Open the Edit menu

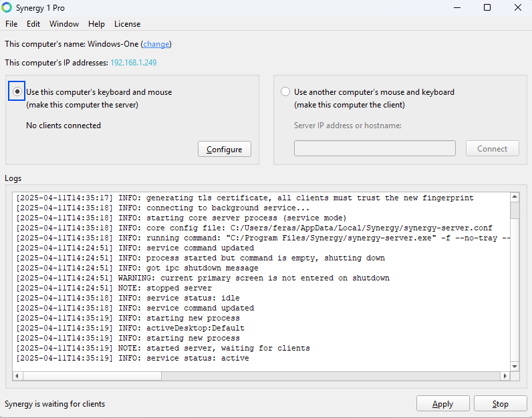(x=33, y=24)
